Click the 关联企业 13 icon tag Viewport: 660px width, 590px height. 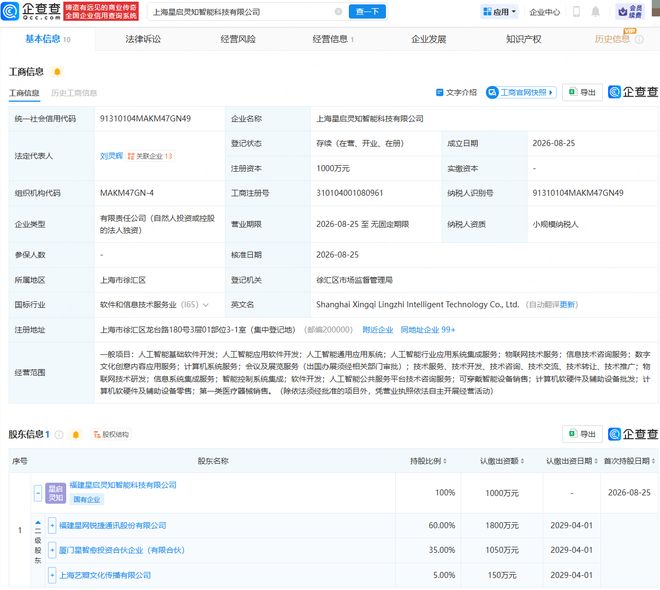click(150, 156)
